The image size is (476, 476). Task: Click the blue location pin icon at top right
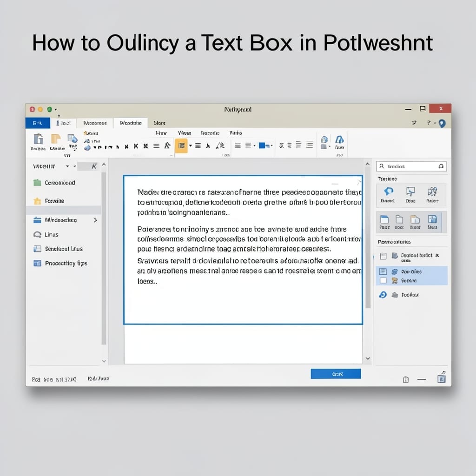click(x=442, y=123)
